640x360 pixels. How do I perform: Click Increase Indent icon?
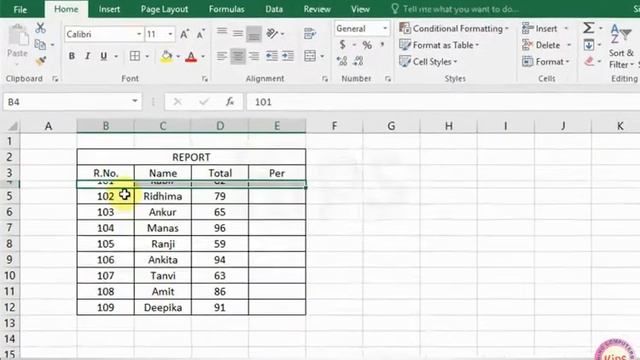(x=288, y=56)
